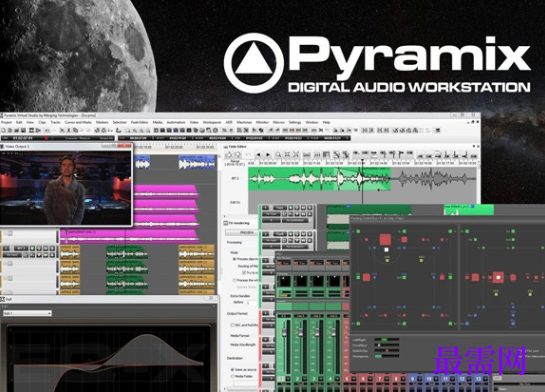The image size is (545, 392).
Task: Click the mixer channel 1 fader
Action: 284,333
